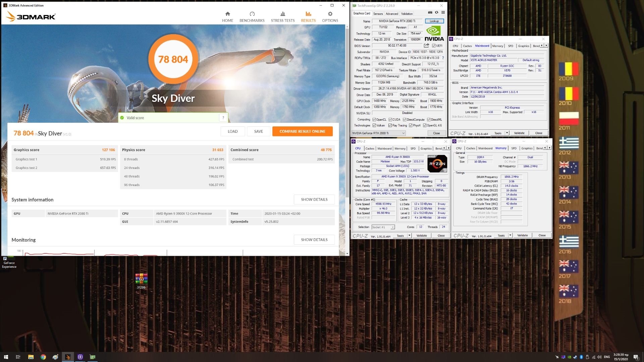Toggle the OpenCL checkbox
The height and width of the screenshot is (362, 644).
(374, 120)
